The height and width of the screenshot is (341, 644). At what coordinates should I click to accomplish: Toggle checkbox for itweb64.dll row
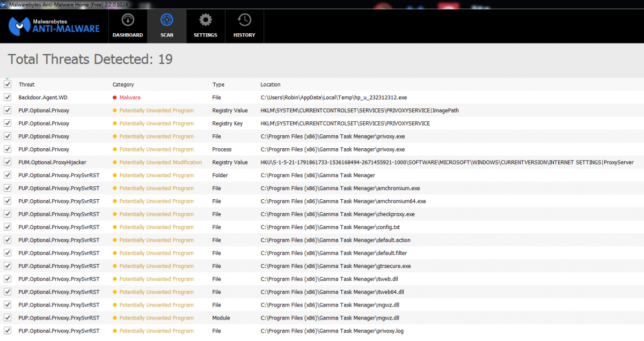pyautogui.click(x=8, y=292)
